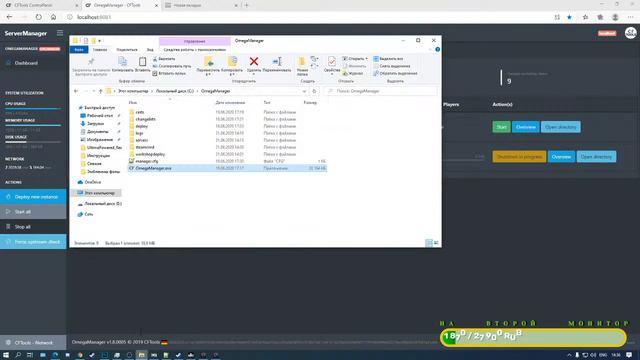Open the notification center in system tray
The image size is (640, 360).
pyautogui.click(x=629, y=355)
